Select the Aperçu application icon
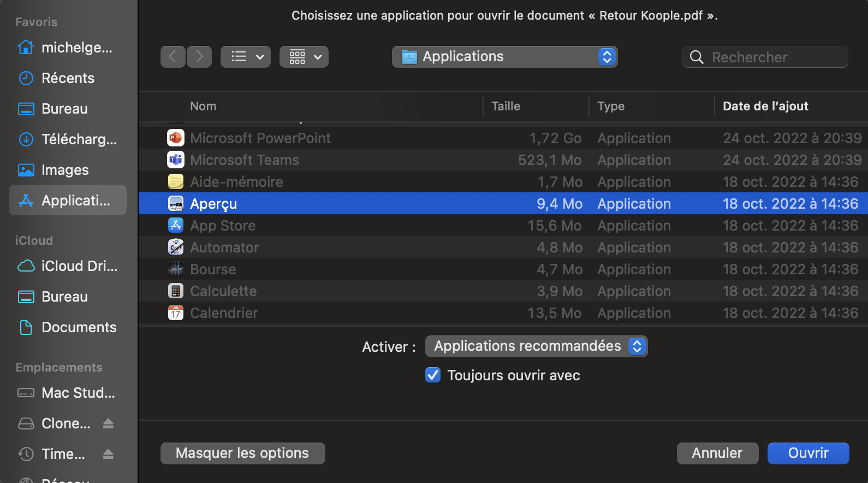This screenshot has width=868, height=483. click(x=175, y=203)
